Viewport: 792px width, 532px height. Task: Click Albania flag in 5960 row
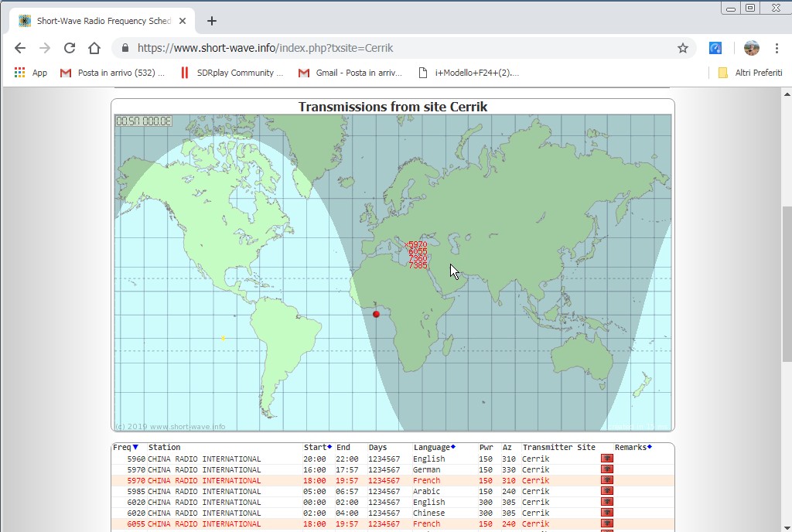click(x=607, y=459)
